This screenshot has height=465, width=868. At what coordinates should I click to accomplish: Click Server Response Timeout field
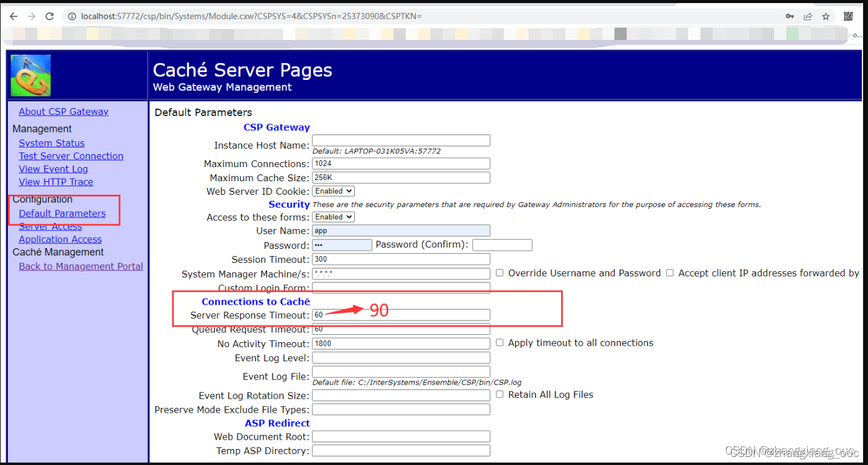(401, 315)
